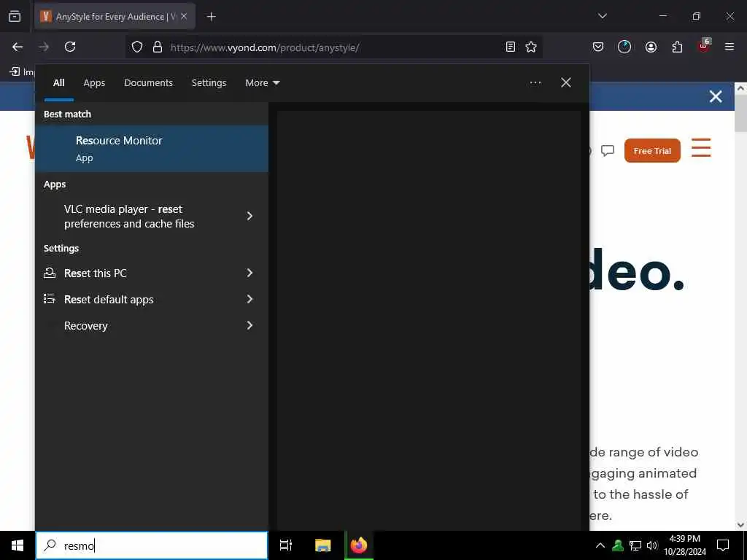Close the AnyStyle for Every Audience tab
Screen dimensions: 747x560
(184, 16)
